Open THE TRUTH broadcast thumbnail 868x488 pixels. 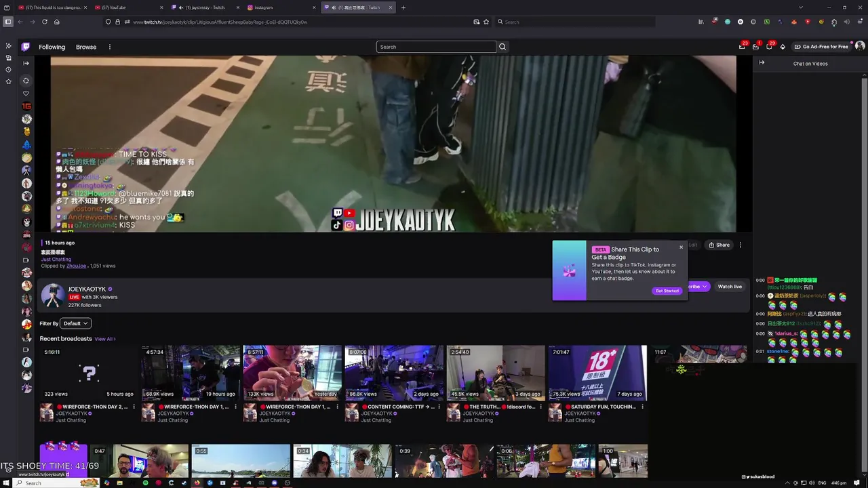496,373
